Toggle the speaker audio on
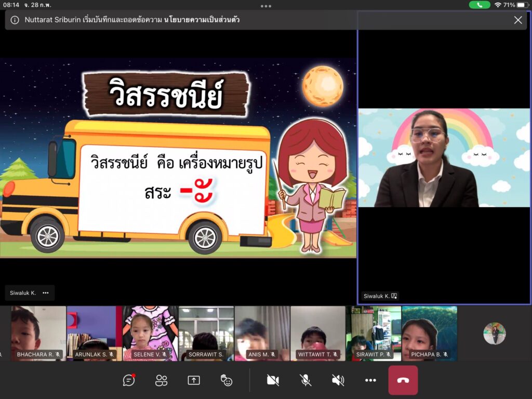This screenshot has width=532, height=399. 338,380
